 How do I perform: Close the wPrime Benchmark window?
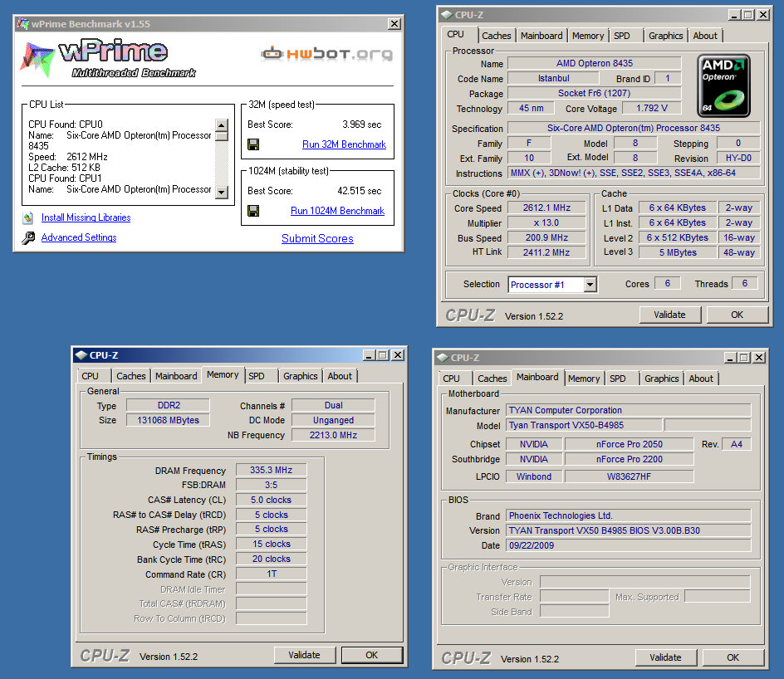point(394,23)
